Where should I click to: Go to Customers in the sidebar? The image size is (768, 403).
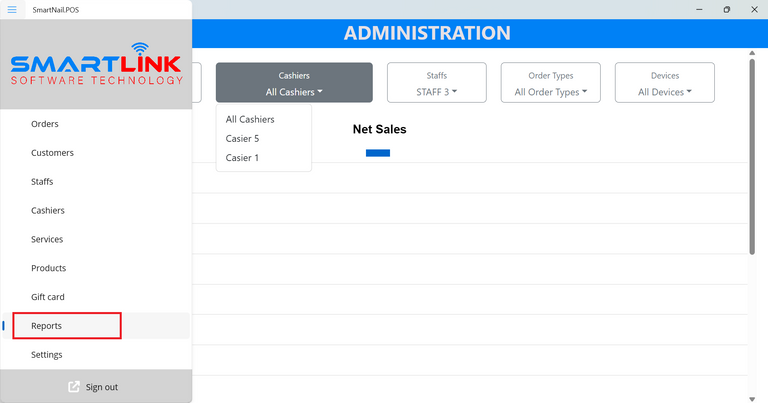tap(52, 153)
